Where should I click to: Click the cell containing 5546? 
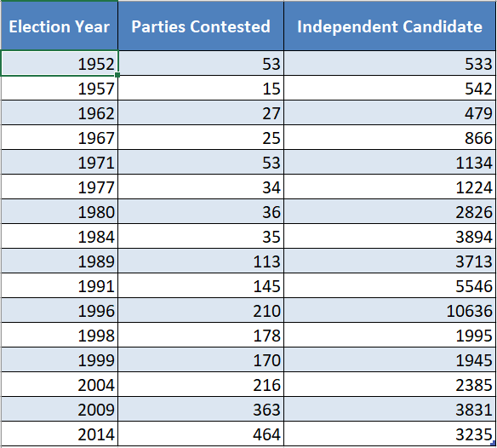(390, 285)
